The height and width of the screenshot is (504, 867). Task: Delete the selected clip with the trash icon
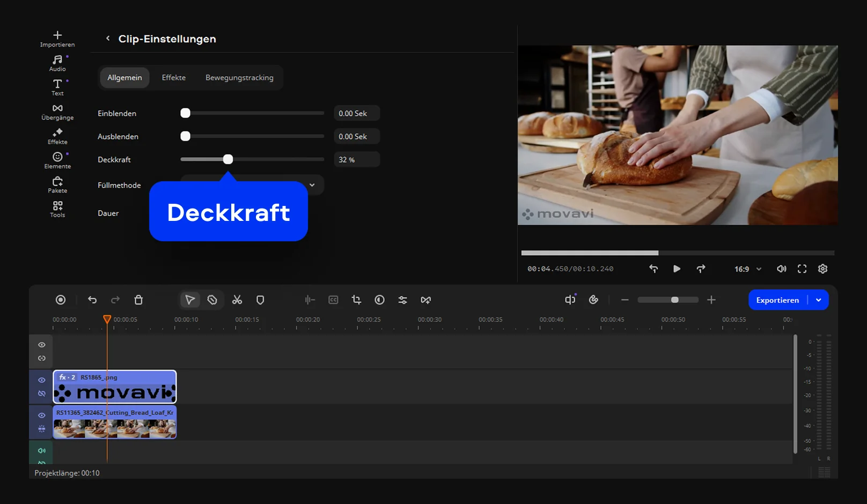(138, 300)
